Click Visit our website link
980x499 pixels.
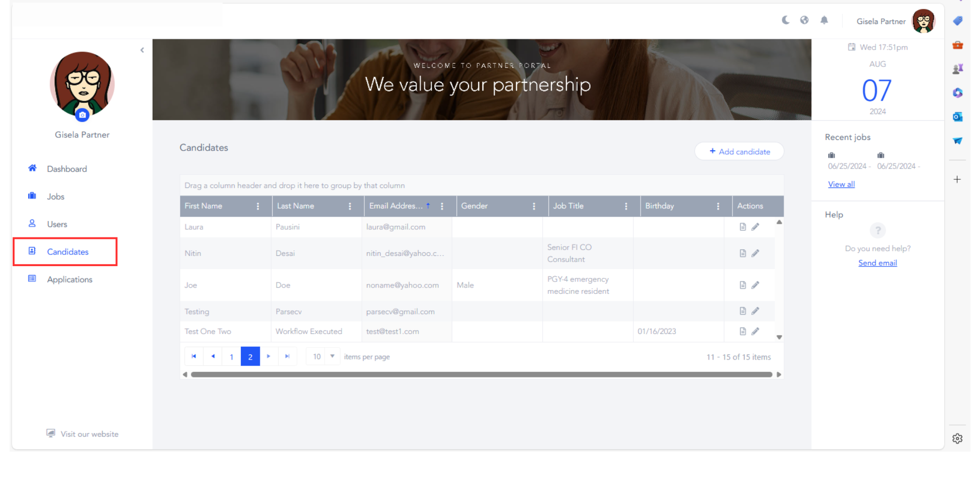point(82,434)
